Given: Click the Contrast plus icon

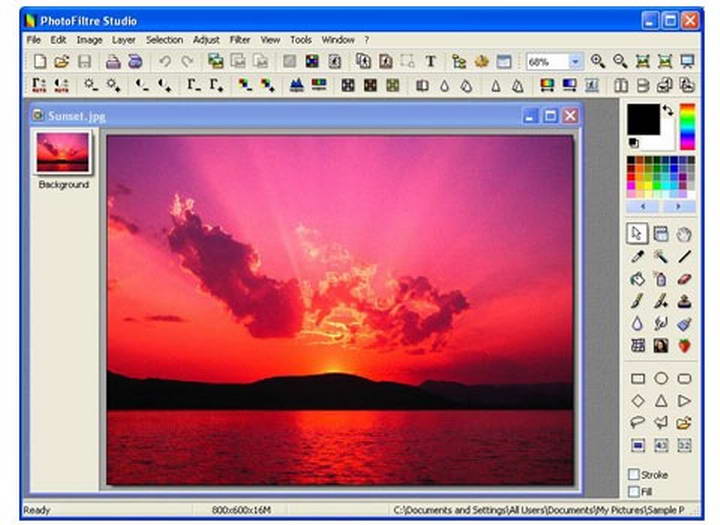Looking at the screenshot, I should point(165,85).
